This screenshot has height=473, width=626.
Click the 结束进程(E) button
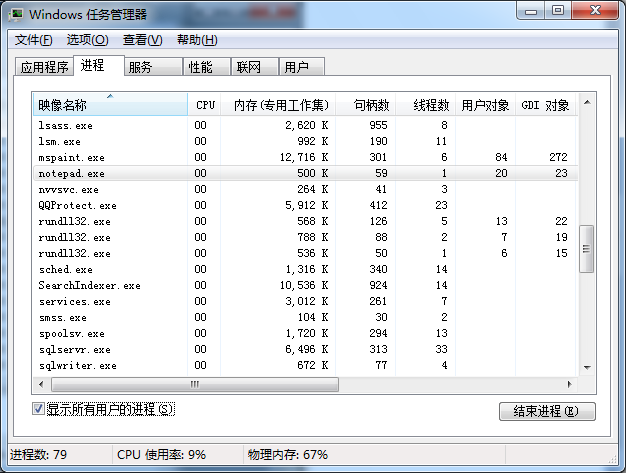tap(547, 411)
